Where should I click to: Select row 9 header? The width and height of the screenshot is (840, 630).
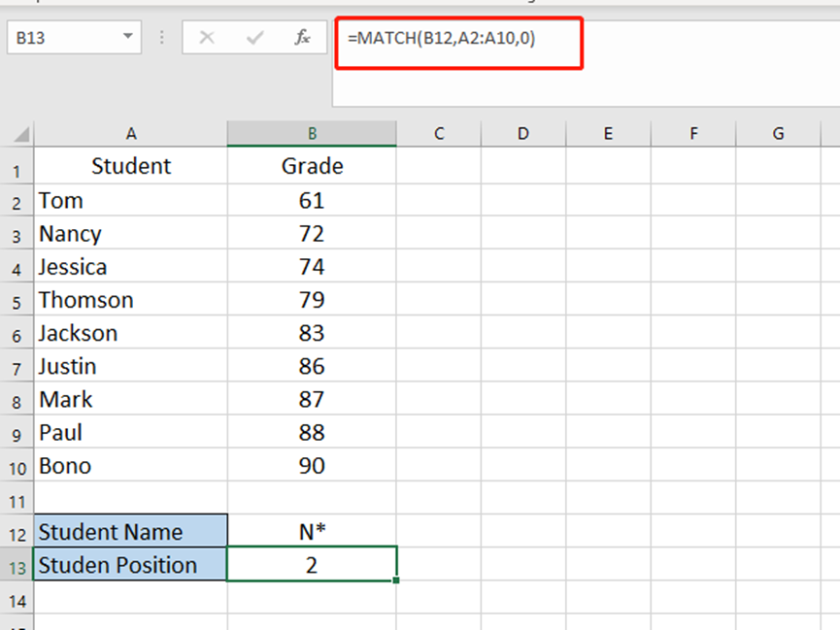(x=17, y=432)
